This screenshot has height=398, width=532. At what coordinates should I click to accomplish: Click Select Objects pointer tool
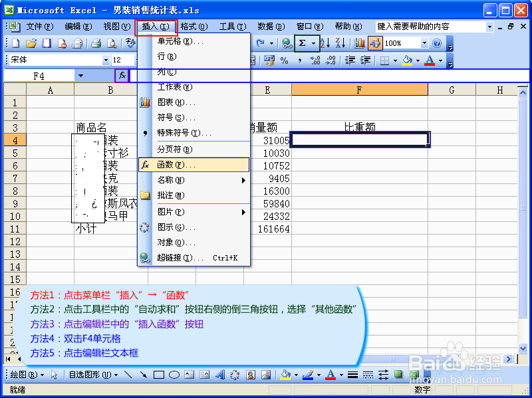coord(54,375)
